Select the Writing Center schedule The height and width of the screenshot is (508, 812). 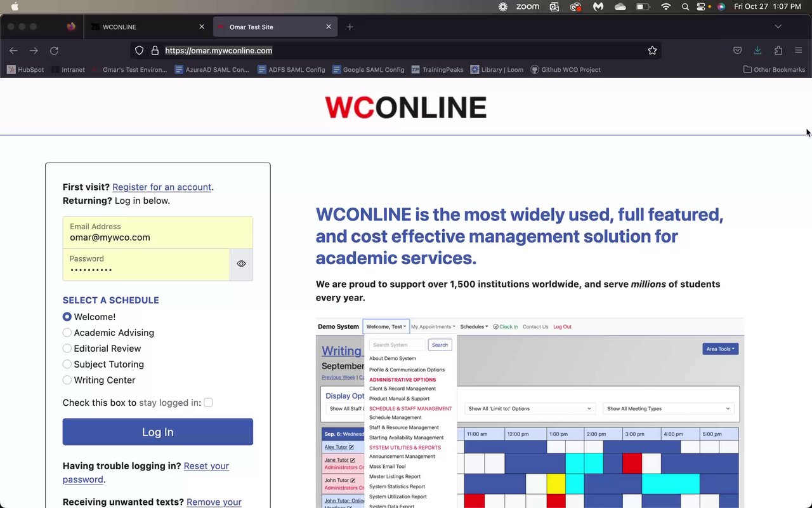(67, 380)
